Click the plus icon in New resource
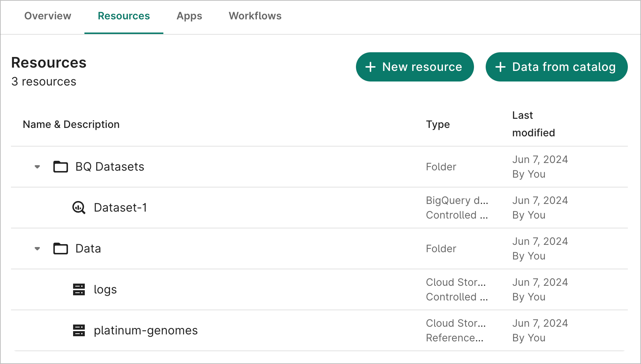 [371, 67]
